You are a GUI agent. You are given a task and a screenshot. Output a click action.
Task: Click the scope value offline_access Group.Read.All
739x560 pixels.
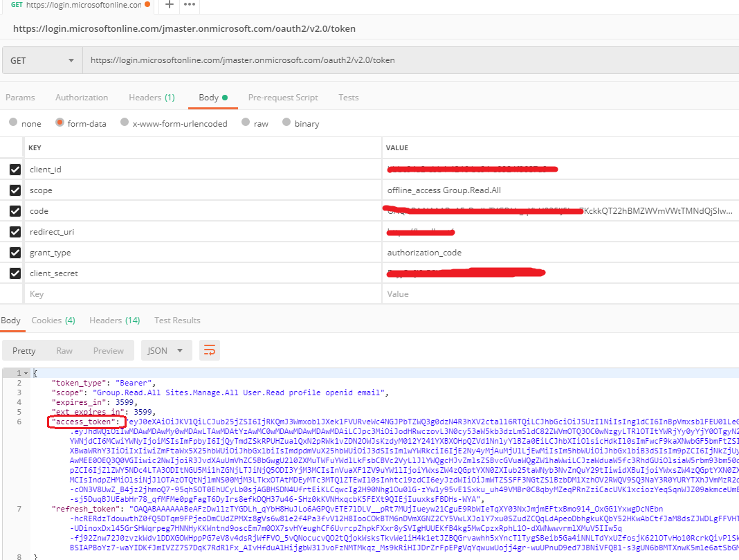(444, 190)
